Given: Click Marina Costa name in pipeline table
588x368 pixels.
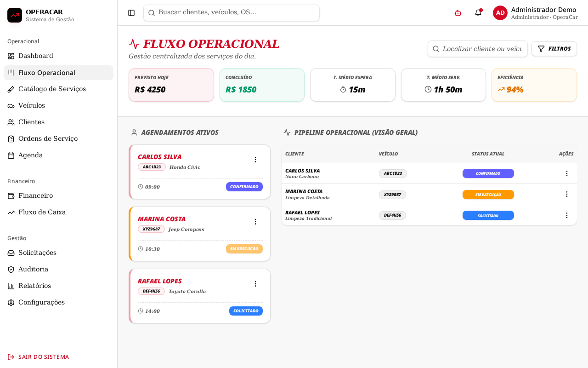Looking at the screenshot, I should [x=304, y=191].
